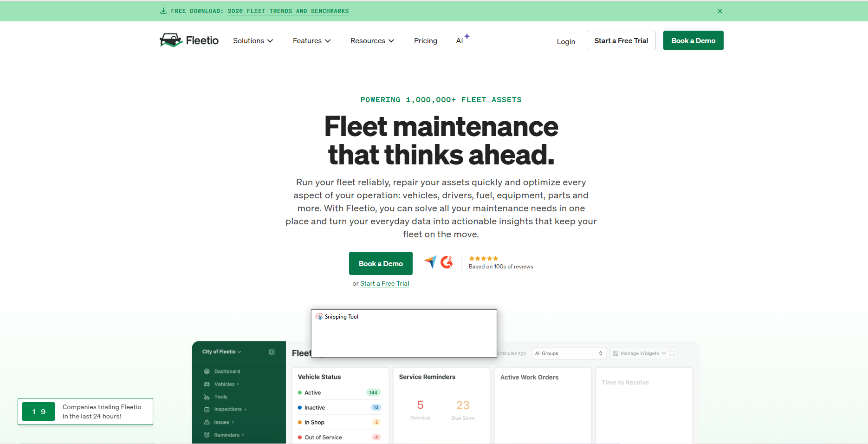This screenshot has width=868, height=444.
Task: Click the Out of Service status row
Action: point(339,437)
